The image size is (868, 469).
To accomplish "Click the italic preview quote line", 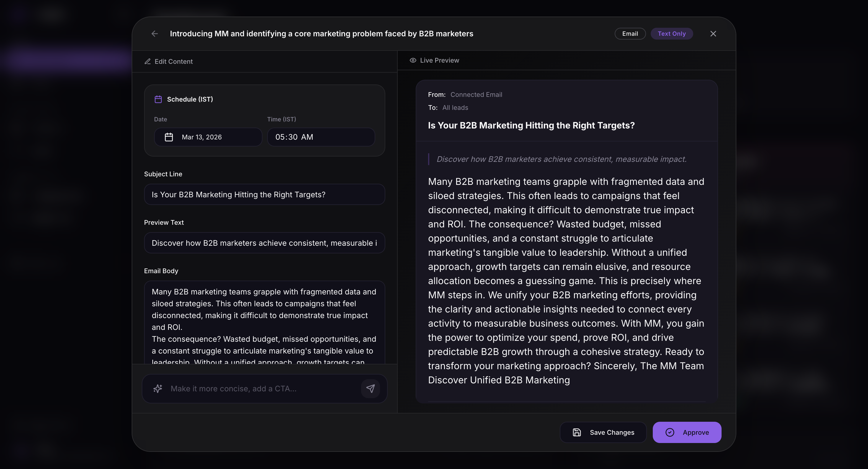I will (561, 159).
